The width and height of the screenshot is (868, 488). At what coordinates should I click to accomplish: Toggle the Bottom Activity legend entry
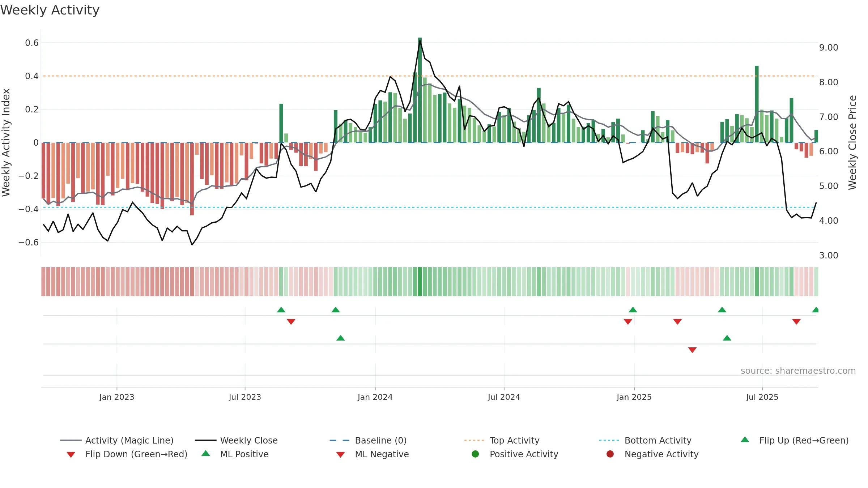[x=645, y=440]
